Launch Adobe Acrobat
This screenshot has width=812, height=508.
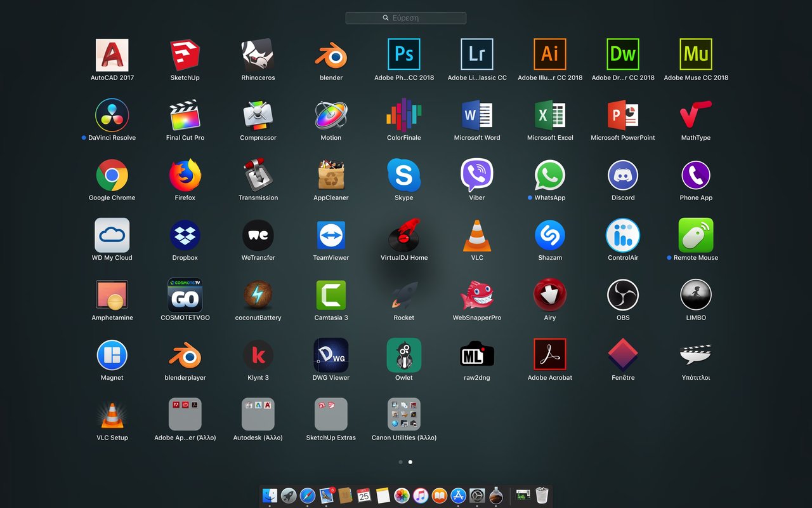550,356
